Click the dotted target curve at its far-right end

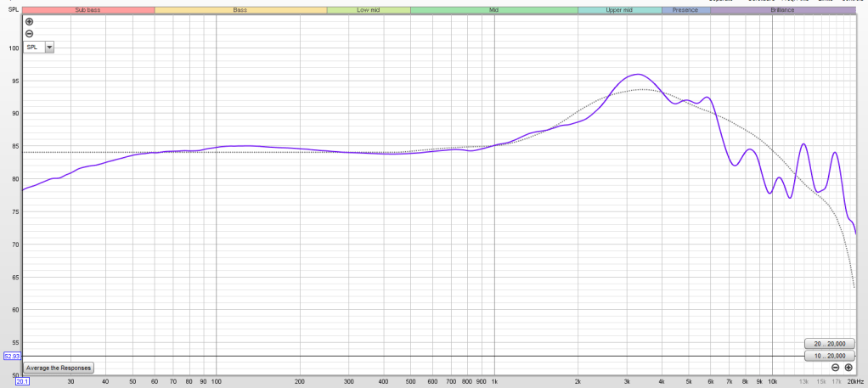pyautogui.click(x=854, y=287)
